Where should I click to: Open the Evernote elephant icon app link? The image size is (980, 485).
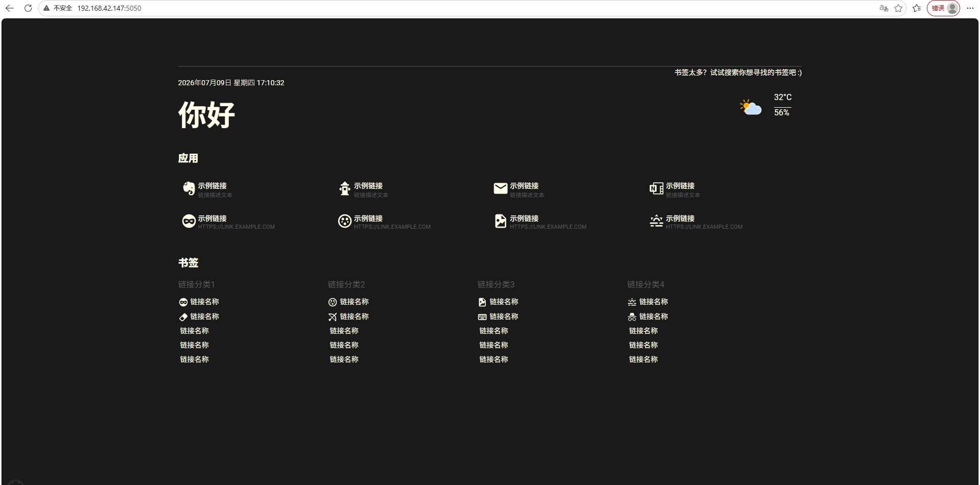coord(207,189)
